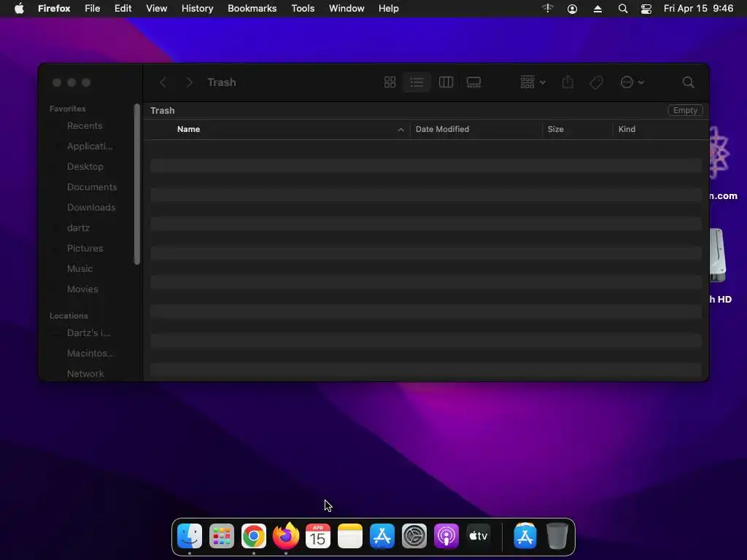Open the History menu
The width and height of the screenshot is (747, 560).
[197, 9]
